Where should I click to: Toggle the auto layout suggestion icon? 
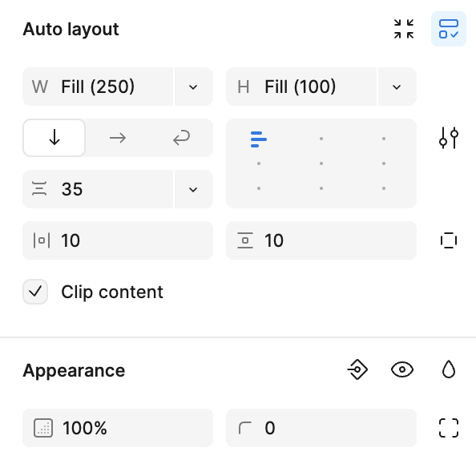(x=449, y=29)
